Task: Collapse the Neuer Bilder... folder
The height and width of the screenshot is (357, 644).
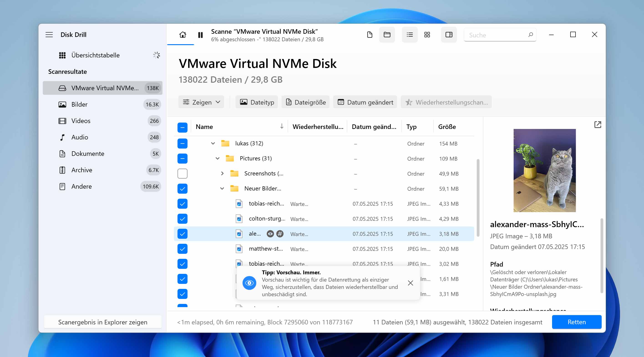Action: tap(222, 188)
